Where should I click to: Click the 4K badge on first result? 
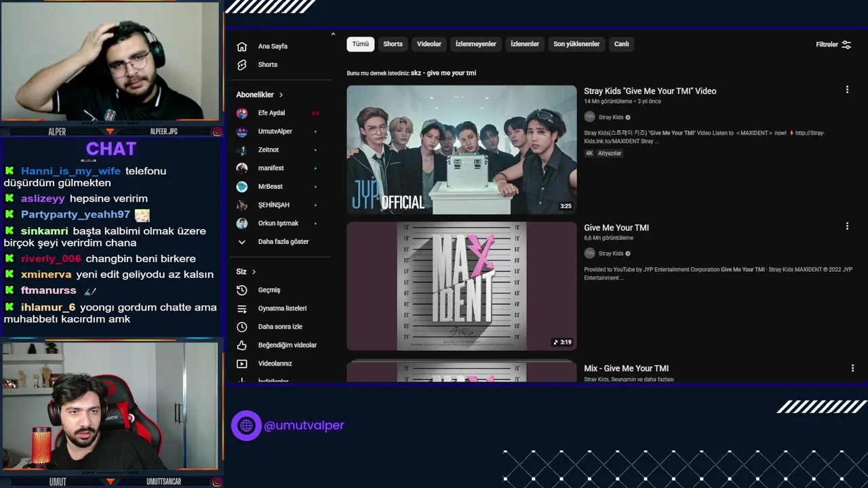(x=589, y=153)
